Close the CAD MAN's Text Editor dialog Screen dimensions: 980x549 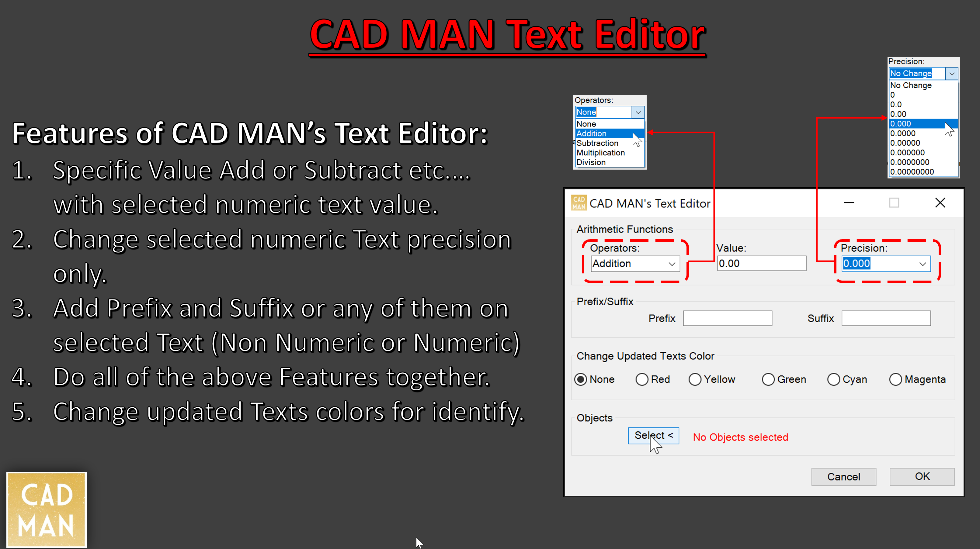(x=940, y=203)
